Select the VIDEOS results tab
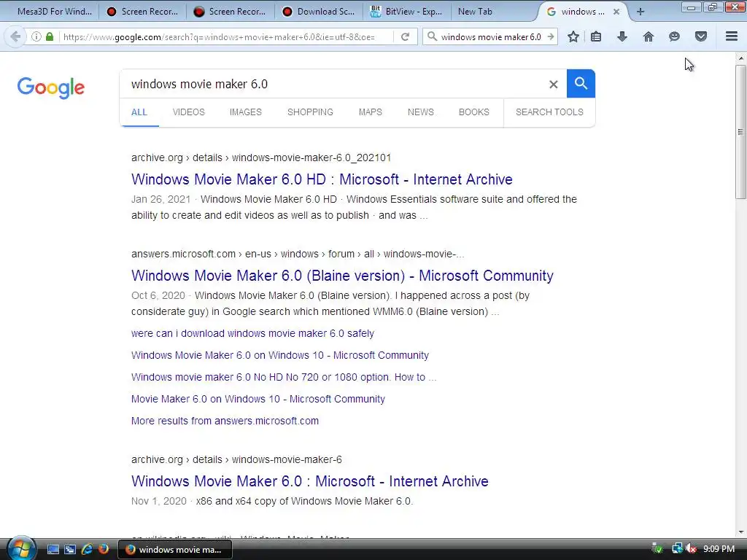 tap(189, 112)
